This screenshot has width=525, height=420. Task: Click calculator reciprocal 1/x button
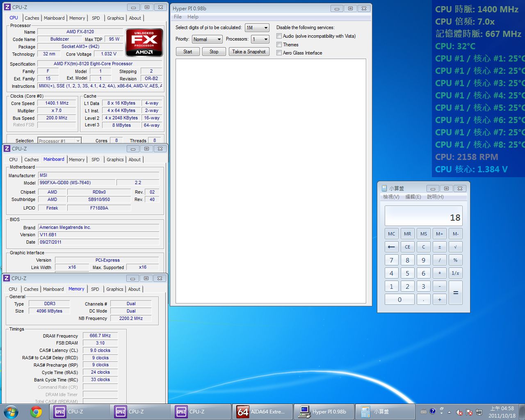[455, 273]
